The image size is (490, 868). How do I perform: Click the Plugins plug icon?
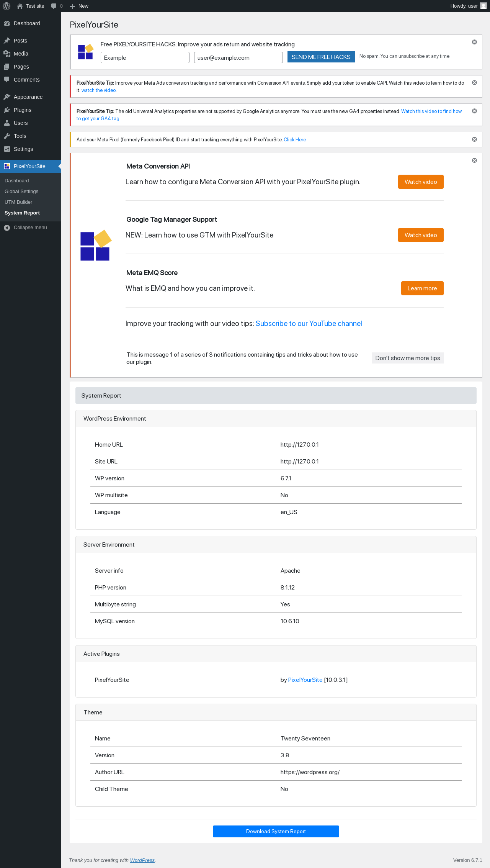tap(7, 110)
